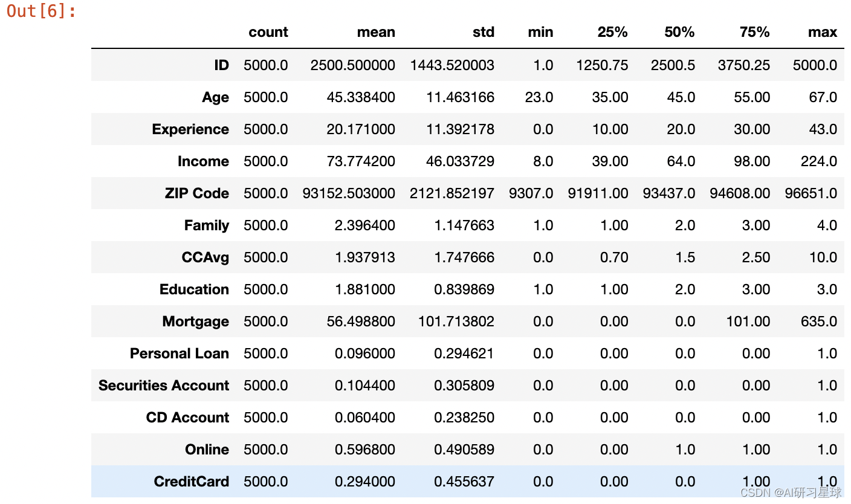This screenshot has width=851, height=504.
Task: Select Income mean value 73.774200
Action: click(x=361, y=161)
